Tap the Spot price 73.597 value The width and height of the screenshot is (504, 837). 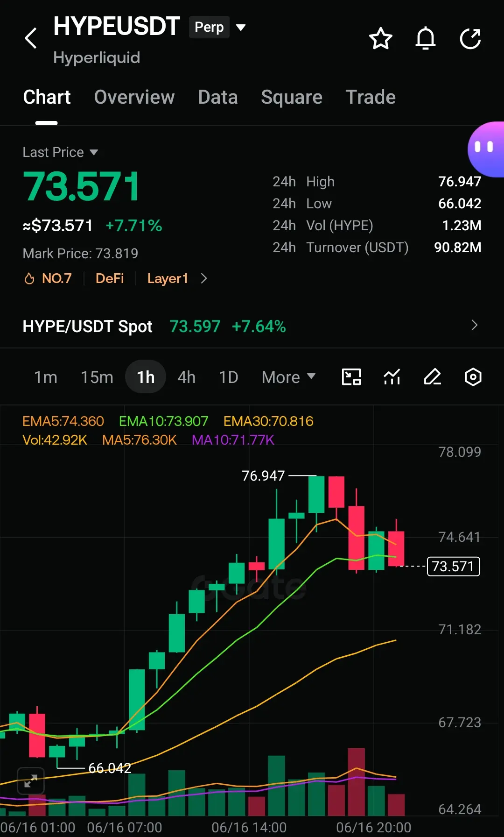195,326
